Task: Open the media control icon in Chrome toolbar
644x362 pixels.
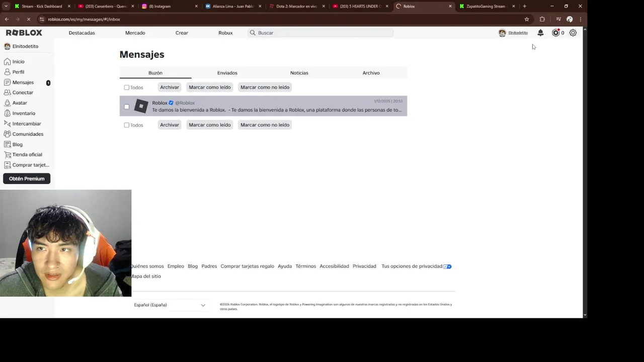Action: [558, 19]
